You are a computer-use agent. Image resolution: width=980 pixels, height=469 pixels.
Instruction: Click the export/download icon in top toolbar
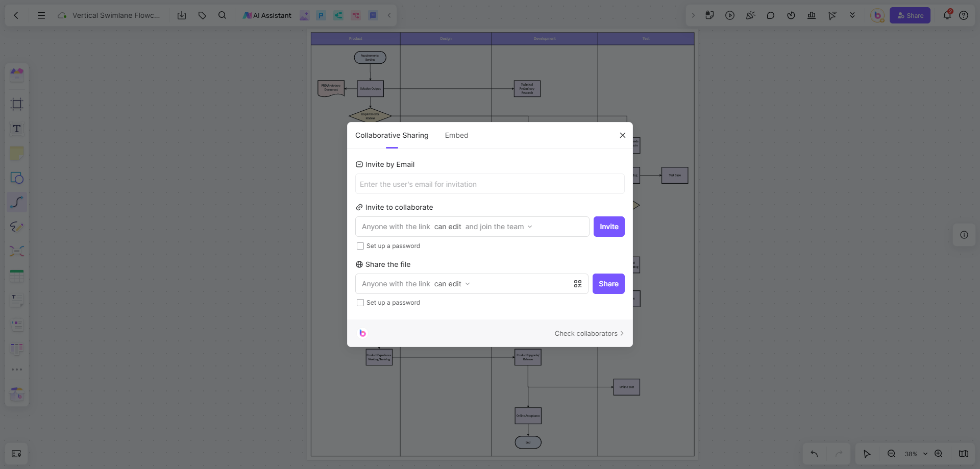[x=182, y=15]
